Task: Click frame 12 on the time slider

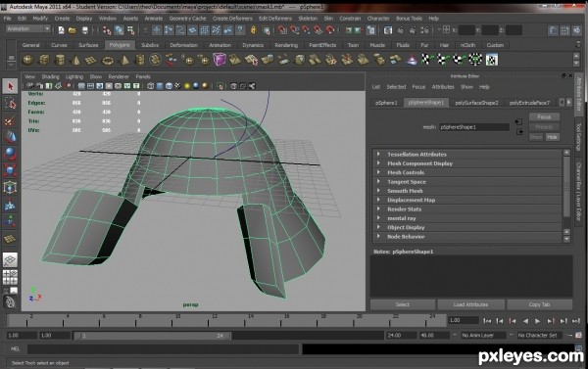Action: point(208,321)
